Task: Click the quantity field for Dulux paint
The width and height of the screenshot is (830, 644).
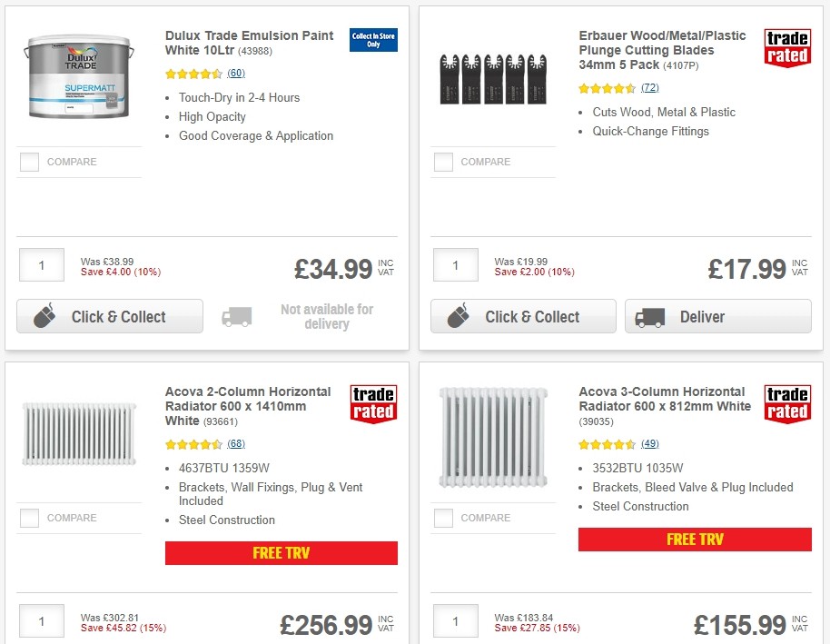Action: click(41, 264)
